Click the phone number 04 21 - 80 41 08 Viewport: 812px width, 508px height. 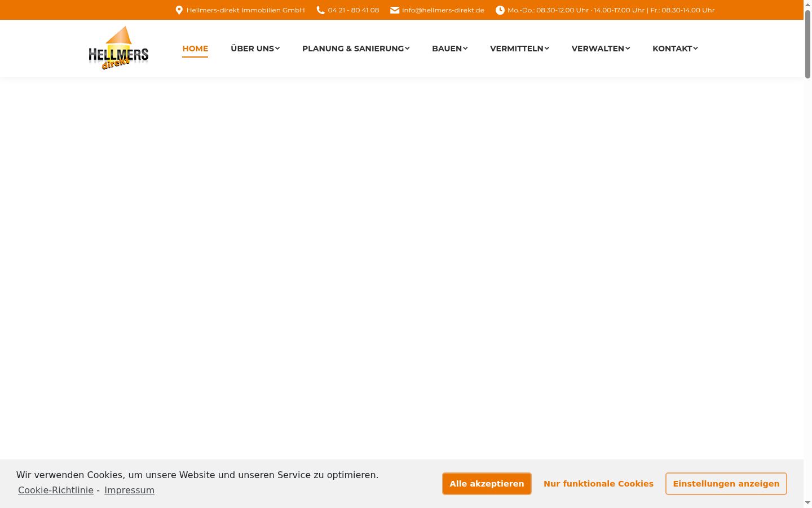354,10
